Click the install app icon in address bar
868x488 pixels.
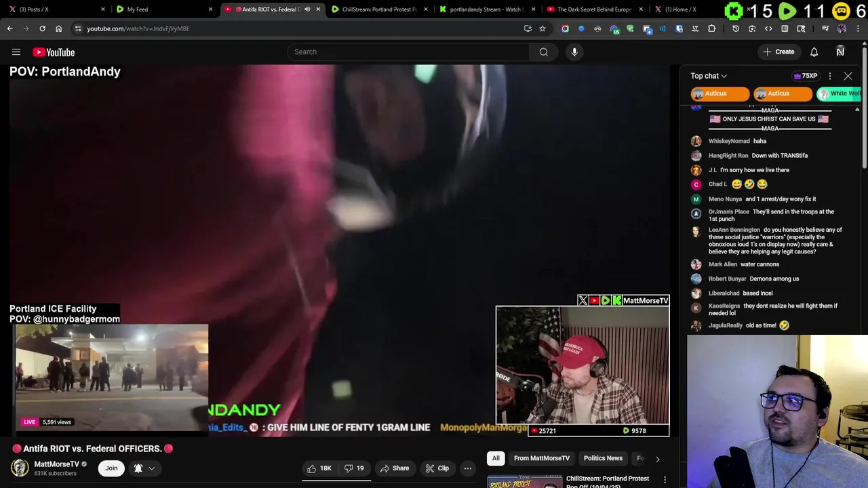click(x=528, y=28)
